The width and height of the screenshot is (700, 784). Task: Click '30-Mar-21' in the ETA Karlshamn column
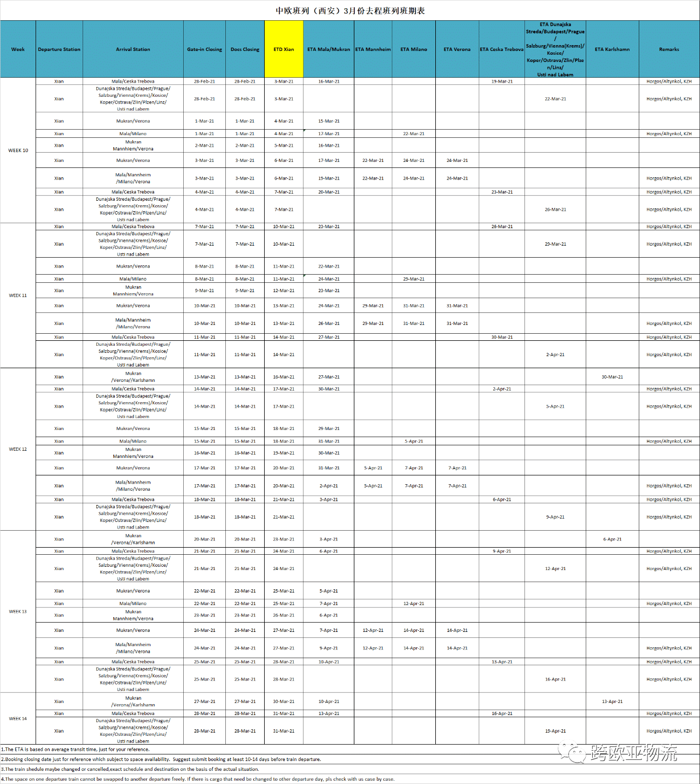click(x=612, y=377)
